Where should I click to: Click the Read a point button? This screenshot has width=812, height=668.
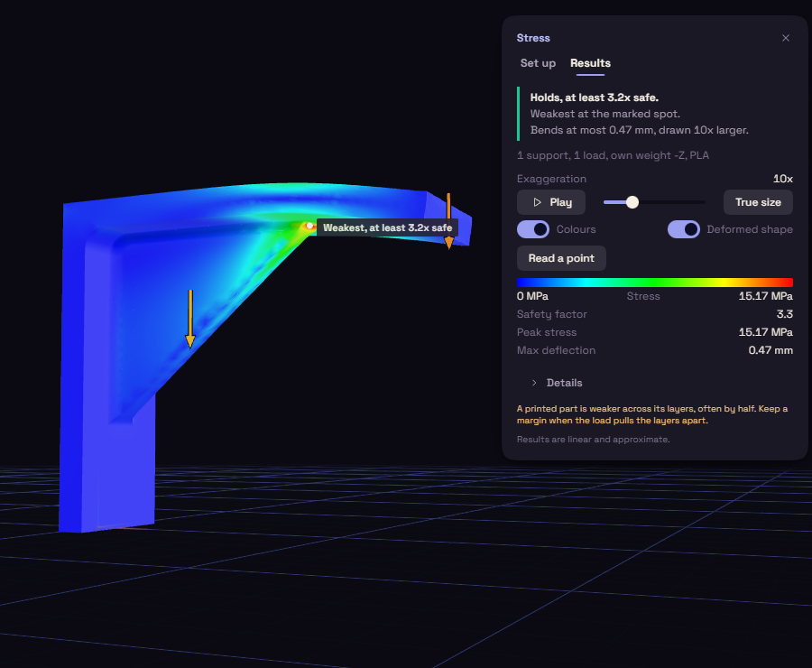561,258
